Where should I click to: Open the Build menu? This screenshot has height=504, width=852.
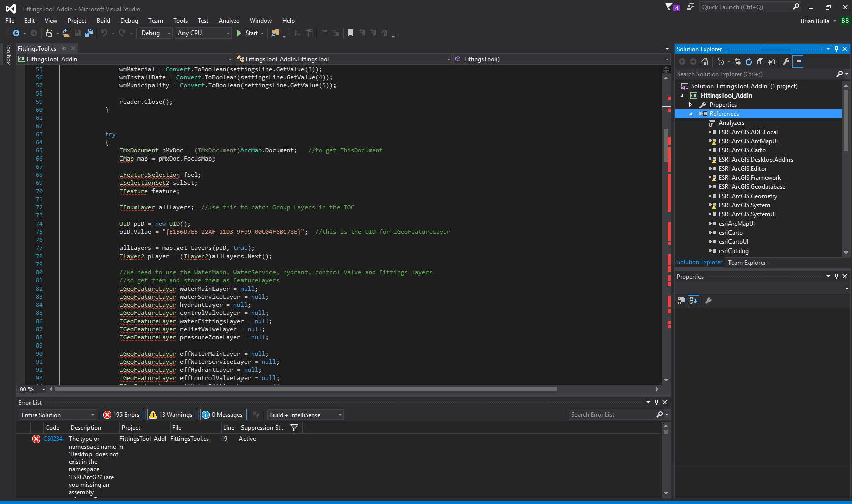pyautogui.click(x=103, y=21)
